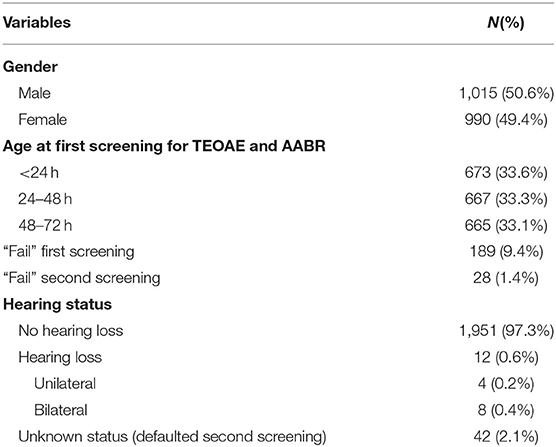Click the <24 h row label

click(x=39, y=173)
